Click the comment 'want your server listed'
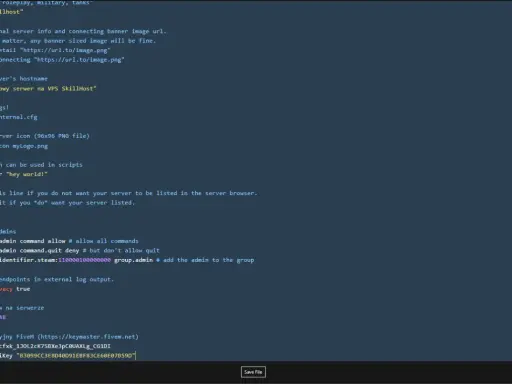Screen dimensions: 512x384 (x=93, y=203)
